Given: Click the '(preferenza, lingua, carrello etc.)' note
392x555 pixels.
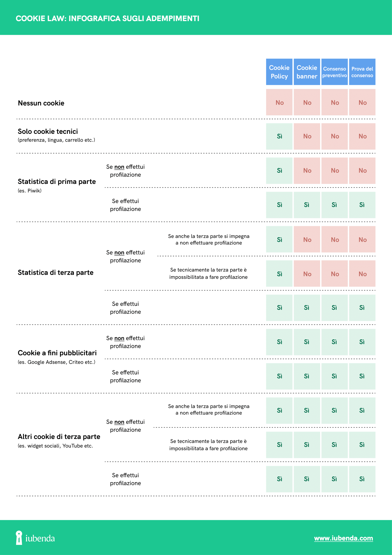Looking at the screenshot, I should [56, 140].
